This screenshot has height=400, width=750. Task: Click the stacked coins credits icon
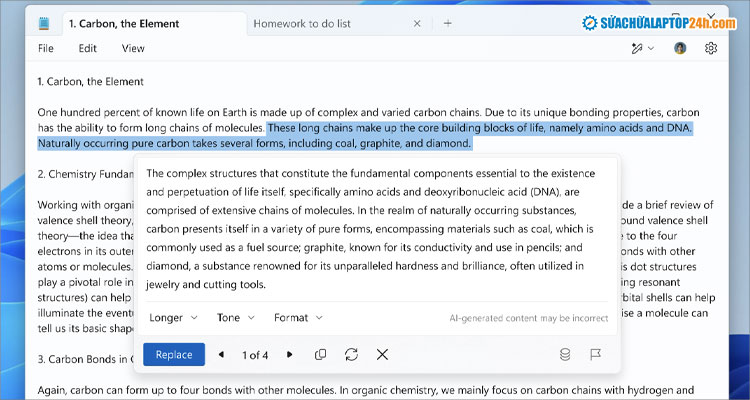[565, 354]
